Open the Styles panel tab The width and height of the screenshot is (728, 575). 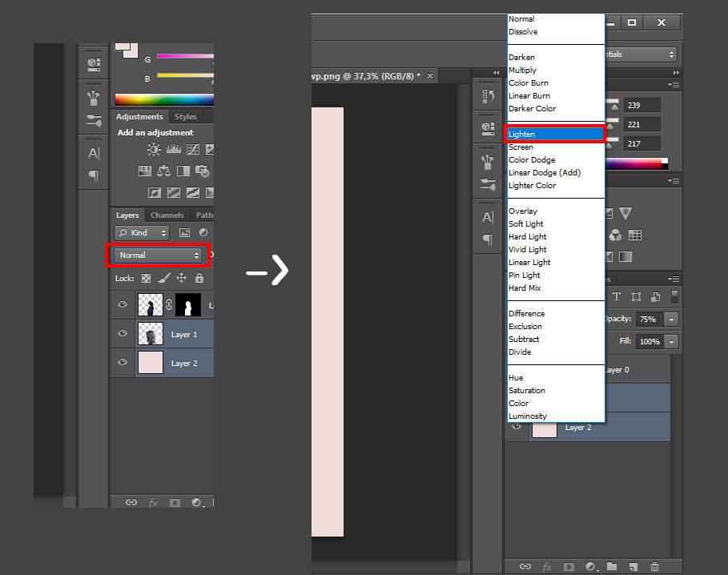point(185,117)
